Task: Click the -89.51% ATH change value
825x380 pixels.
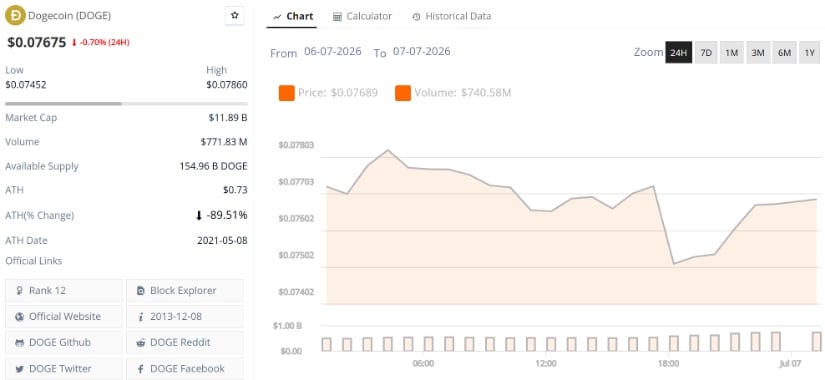Action: coord(227,215)
